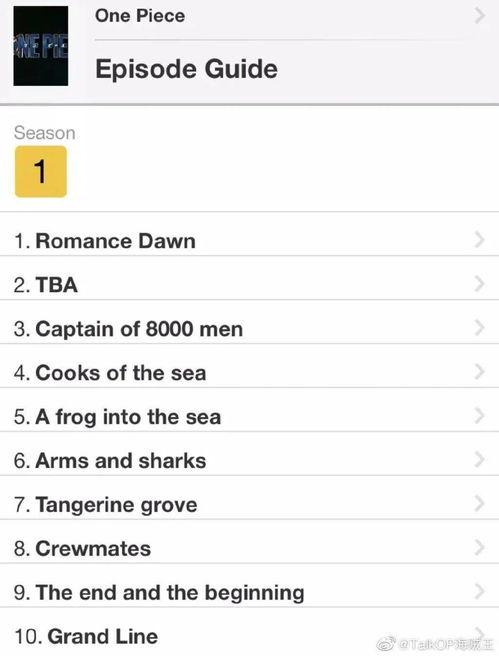This screenshot has height=656, width=499.
Task: Tap chevron on A frog into the sea row
Action: click(480, 416)
